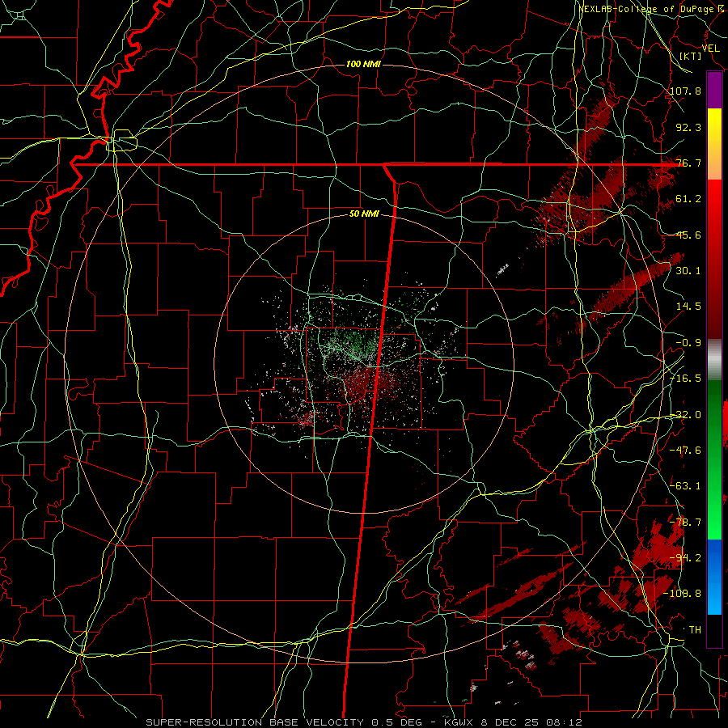Click the 30.1 velocity scale value
The image size is (728, 728).
tap(688, 271)
